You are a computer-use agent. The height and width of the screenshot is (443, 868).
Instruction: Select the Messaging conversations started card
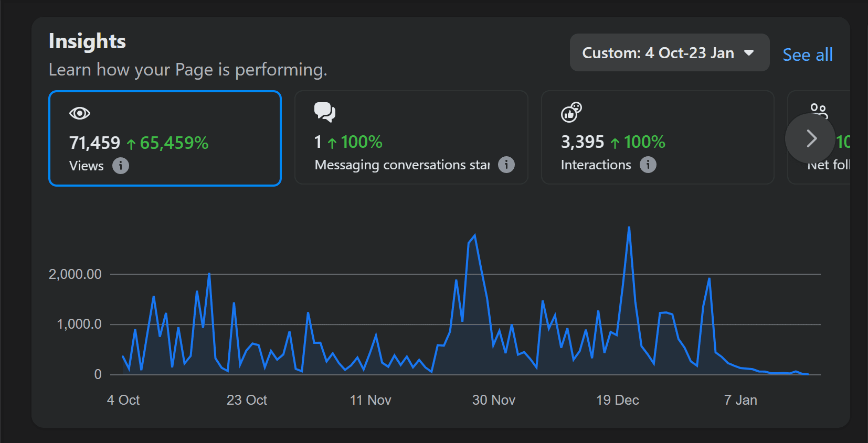point(411,137)
